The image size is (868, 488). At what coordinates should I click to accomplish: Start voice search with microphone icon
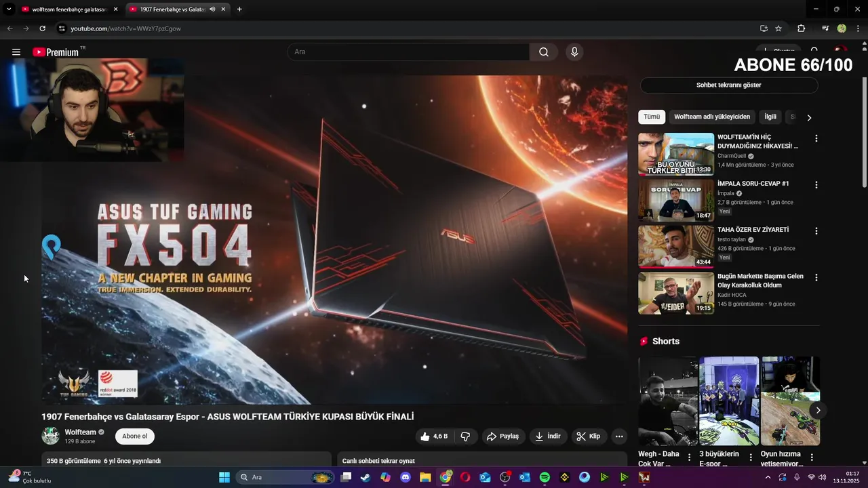click(574, 52)
